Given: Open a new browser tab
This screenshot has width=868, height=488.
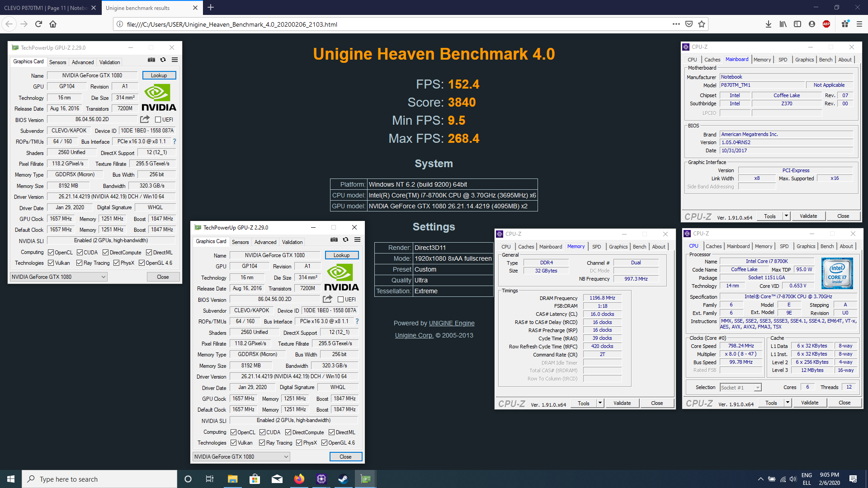Looking at the screenshot, I should point(211,7).
